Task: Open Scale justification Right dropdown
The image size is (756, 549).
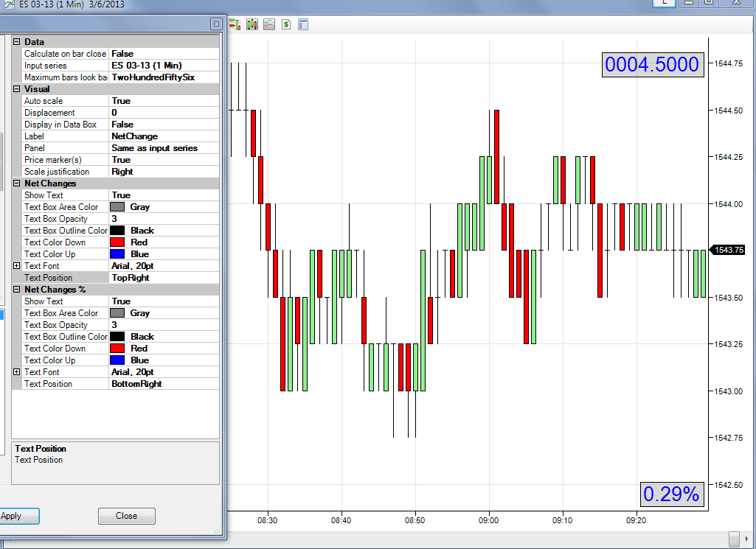Action: point(164,172)
